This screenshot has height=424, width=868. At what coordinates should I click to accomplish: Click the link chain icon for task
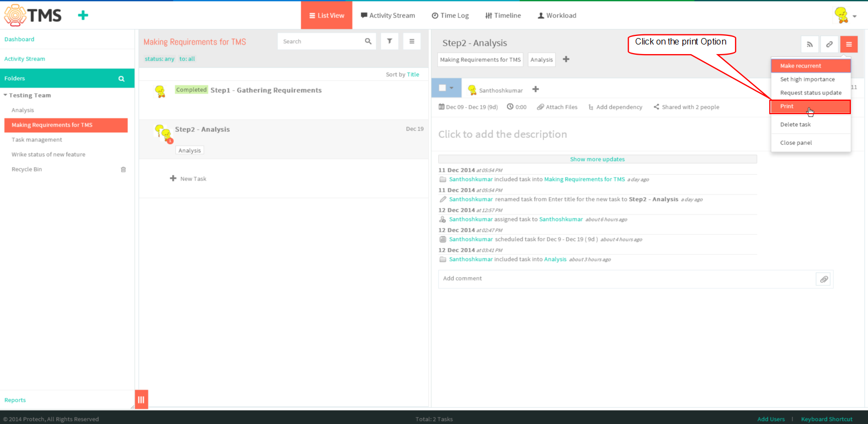(829, 44)
